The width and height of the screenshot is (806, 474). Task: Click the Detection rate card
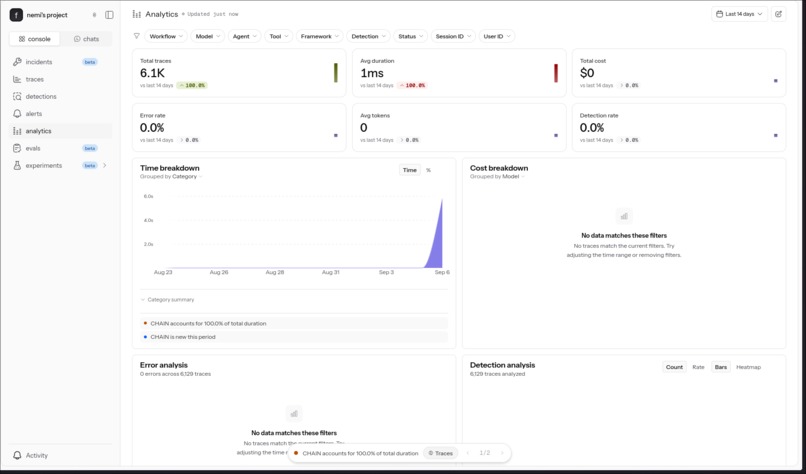pos(679,127)
